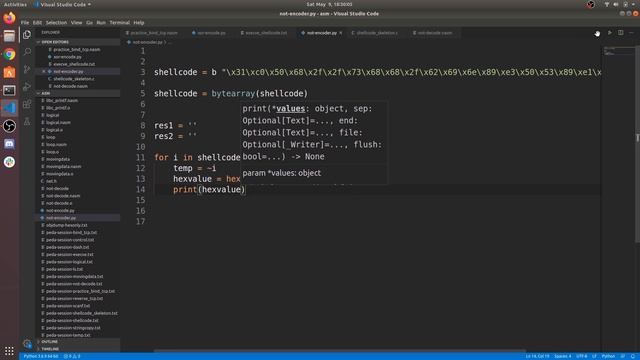Open Visual Studio Code app menu dropdown
The height and width of the screenshot is (360, 640).
click(63, 4)
